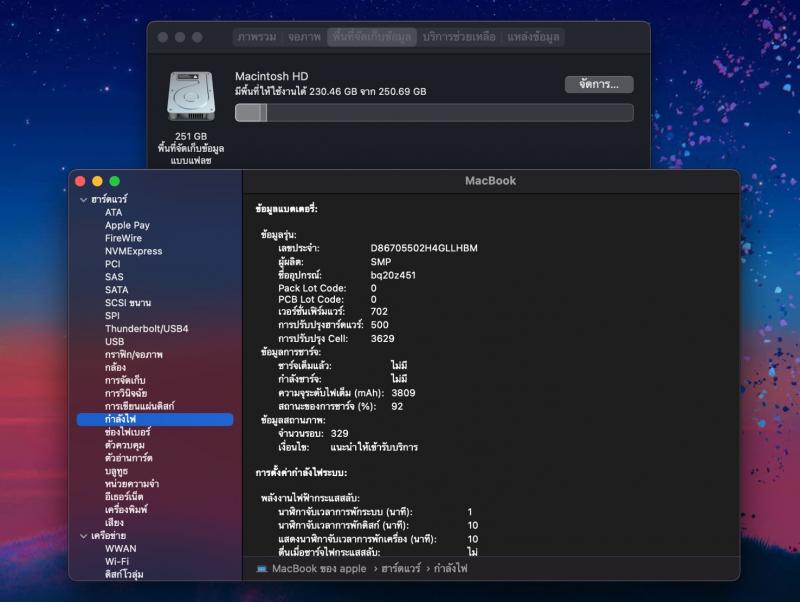Click the ข้อมูลแบตเตอรี่ battery info heading

point(286,209)
